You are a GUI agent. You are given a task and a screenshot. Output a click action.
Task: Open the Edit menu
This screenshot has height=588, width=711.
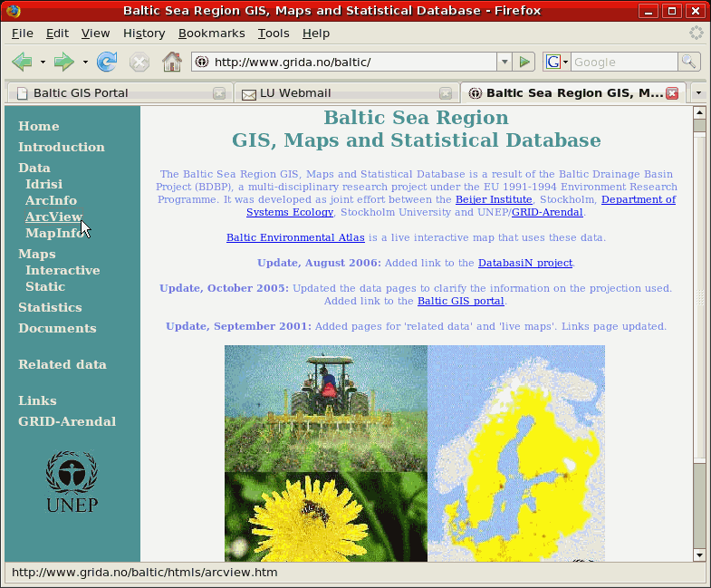click(x=57, y=34)
